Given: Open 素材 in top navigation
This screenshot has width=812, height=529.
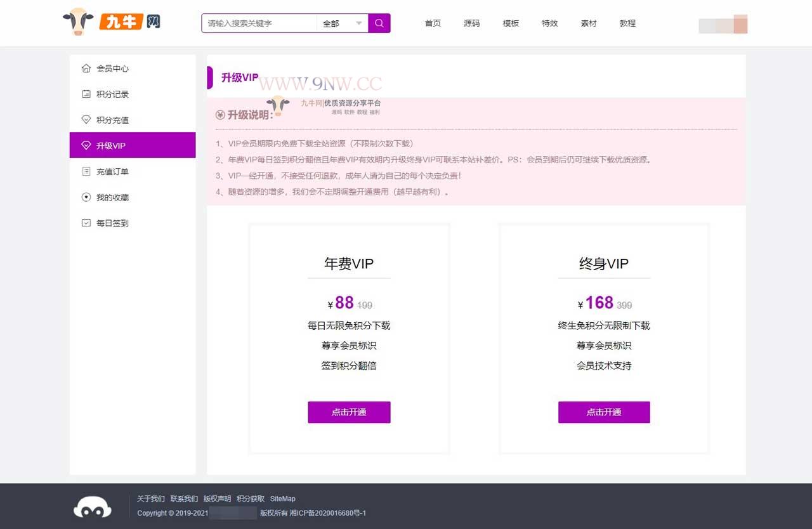Looking at the screenshot, I should pos(589,23).
